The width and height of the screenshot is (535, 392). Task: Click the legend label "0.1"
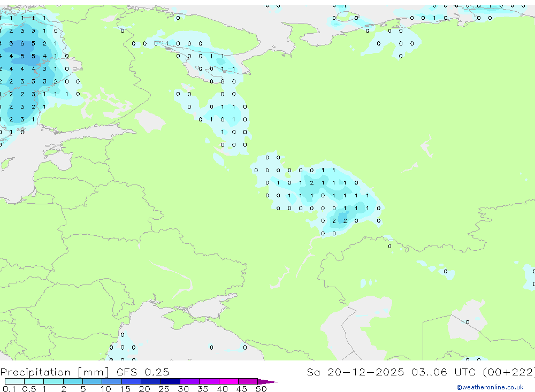point(9,389)
